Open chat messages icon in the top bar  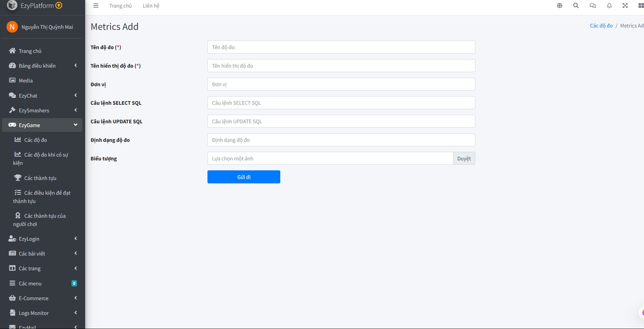point(592,5)
